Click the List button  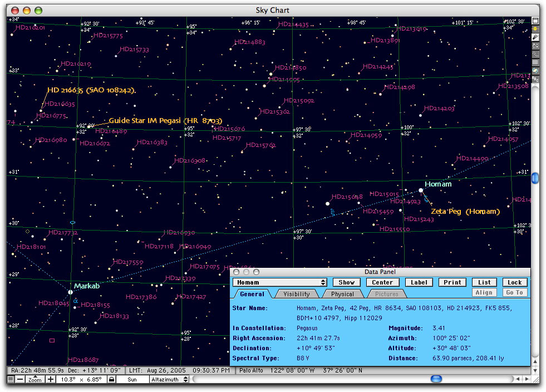coord(484,282)
